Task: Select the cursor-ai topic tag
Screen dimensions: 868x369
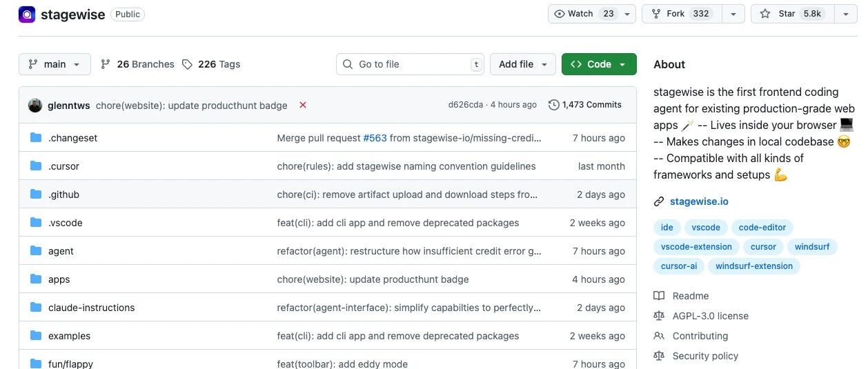Action: (x=679, y=266)
